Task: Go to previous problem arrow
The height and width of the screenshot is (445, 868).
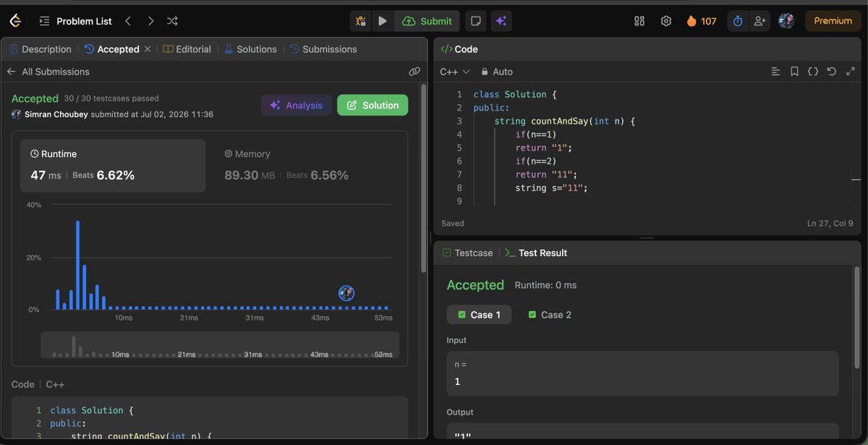Action: pyautogui.click(x=128, y=21)
